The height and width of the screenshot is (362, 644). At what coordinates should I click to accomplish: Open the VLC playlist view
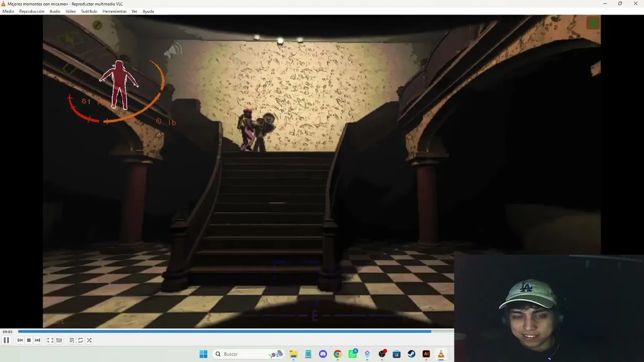click(72, 340)
